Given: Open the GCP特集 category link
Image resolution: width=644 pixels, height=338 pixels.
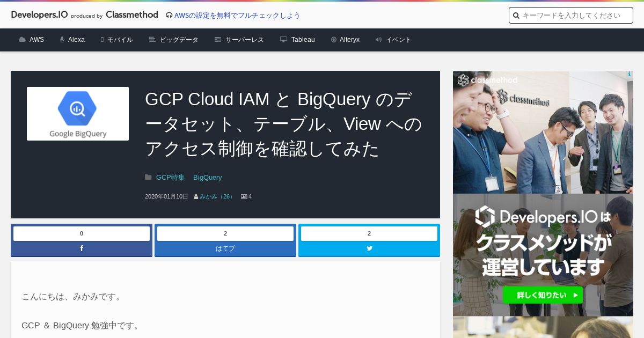Looking at the screenshot, I should (171, 177).
